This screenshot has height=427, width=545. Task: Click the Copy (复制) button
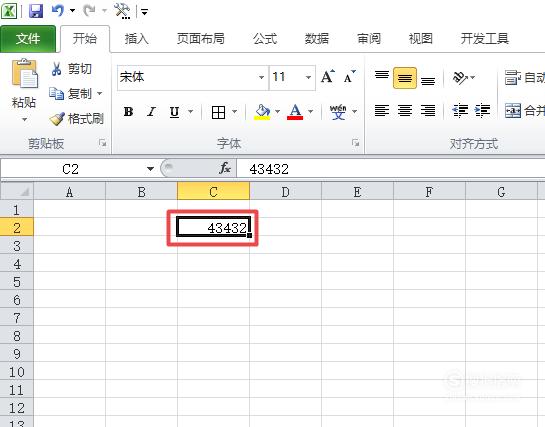pos(70,93)
